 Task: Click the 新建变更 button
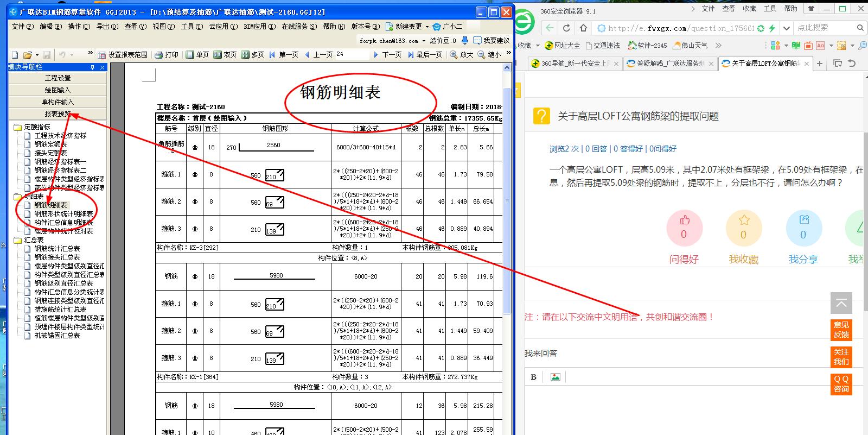coord(404,26)
